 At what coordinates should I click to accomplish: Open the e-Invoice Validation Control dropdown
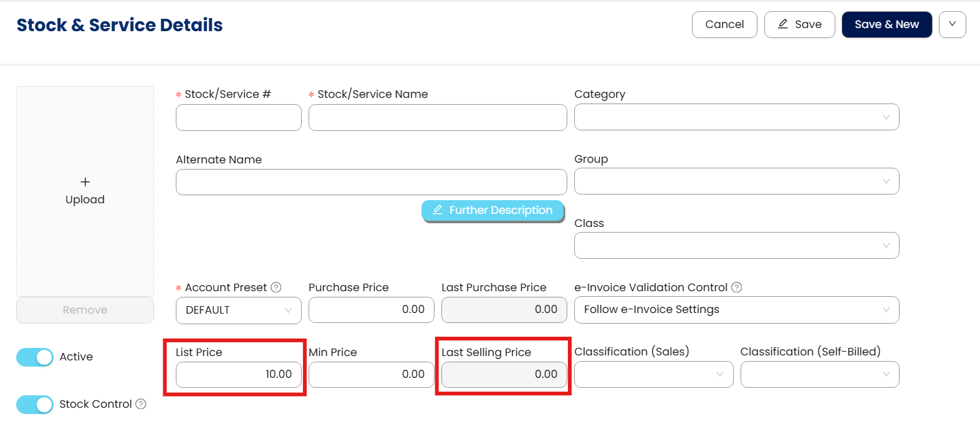click(x=736, y=310)
